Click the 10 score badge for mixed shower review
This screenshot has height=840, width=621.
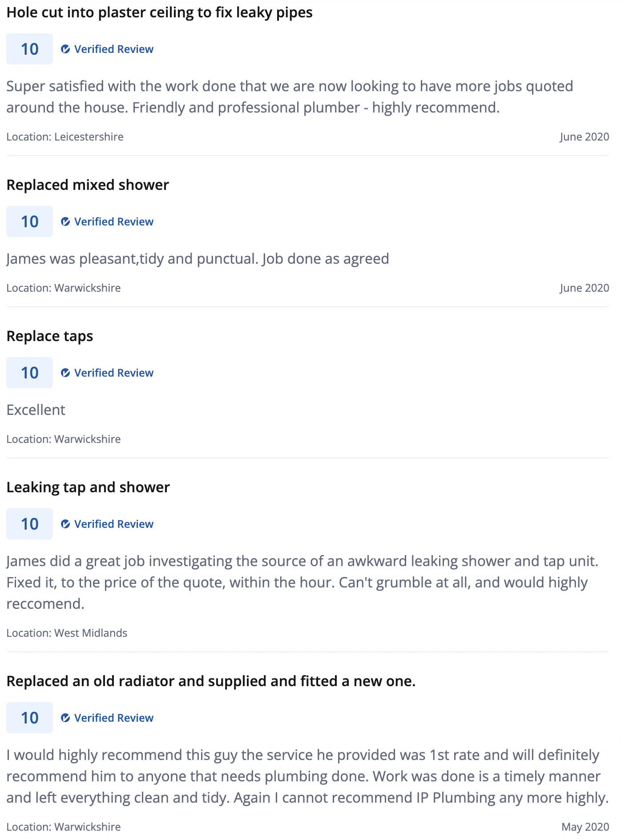[x=29, y=221]
